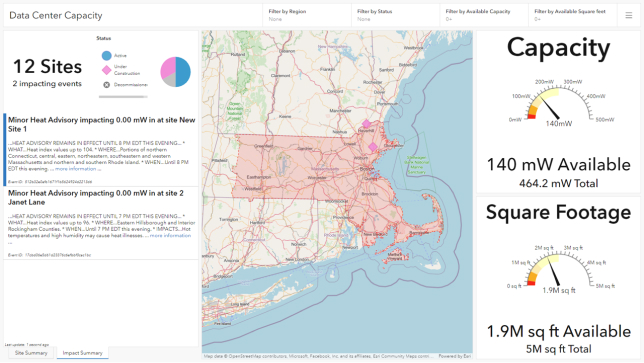Click the Decommissioned legend x icon
Viewport: 644px width, 363px height.
point(106,85)
